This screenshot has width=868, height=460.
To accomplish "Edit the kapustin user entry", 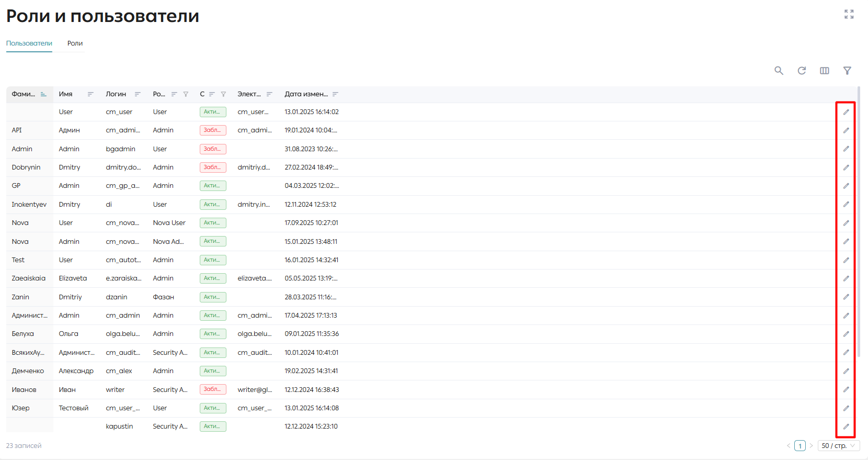I will click(x=846, y=427).
